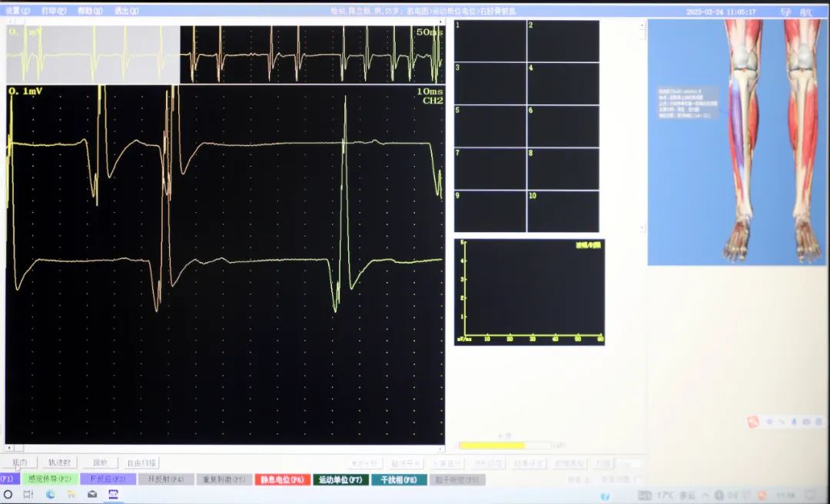Select waveform storage cell number 6
The image size is (830, 504).
pyautogui.click(x=563, y=125)
